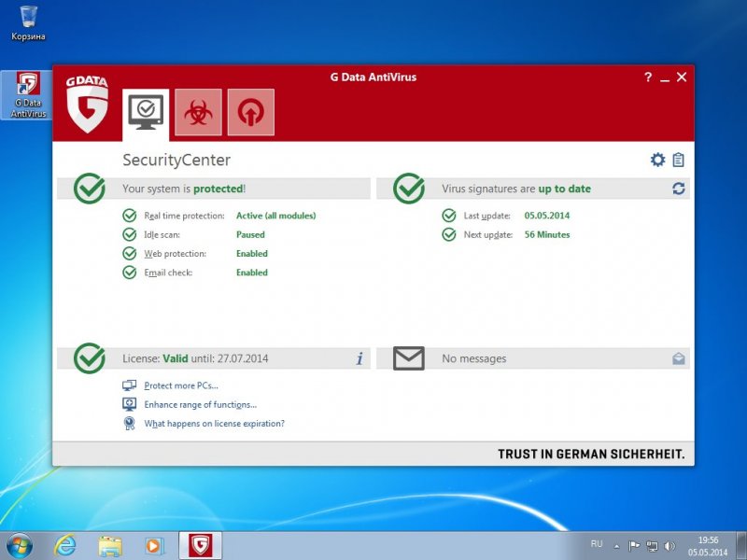Click the taskbar clock showing 19:56
Viewport: 747px width, 560px height.
[708, 546]
